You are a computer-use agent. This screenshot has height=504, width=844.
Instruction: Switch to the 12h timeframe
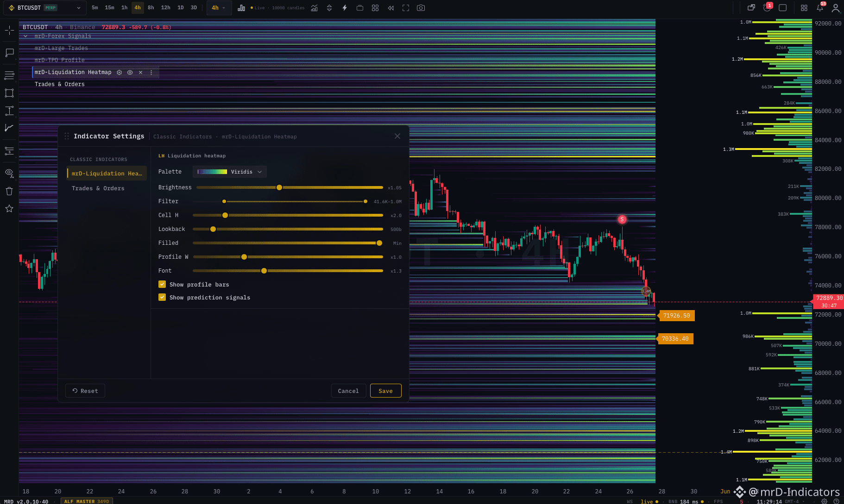pyautogui.click(x=165, y=8)
